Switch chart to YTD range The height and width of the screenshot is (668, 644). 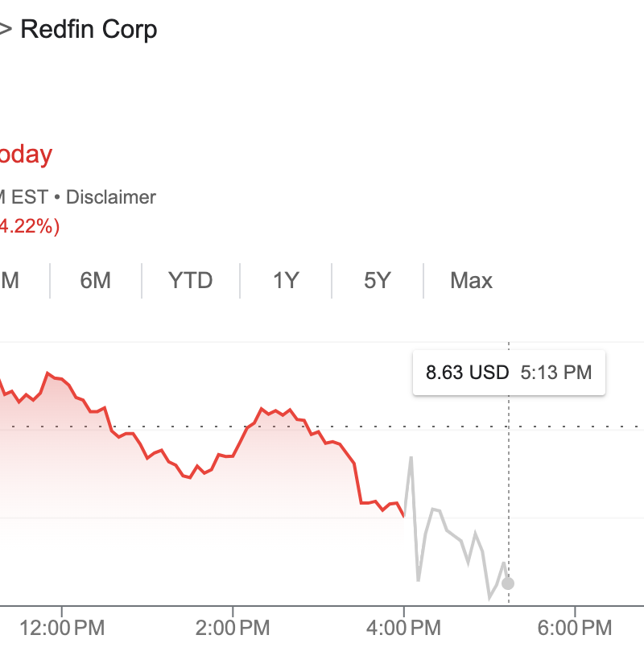click(191, 281)
